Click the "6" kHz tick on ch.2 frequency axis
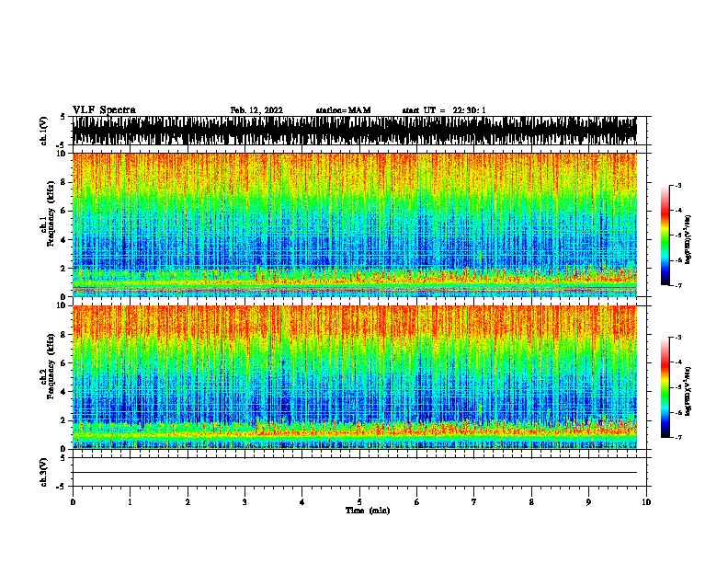The width and height of the screenshot is (728, 563). click(64, 362)
